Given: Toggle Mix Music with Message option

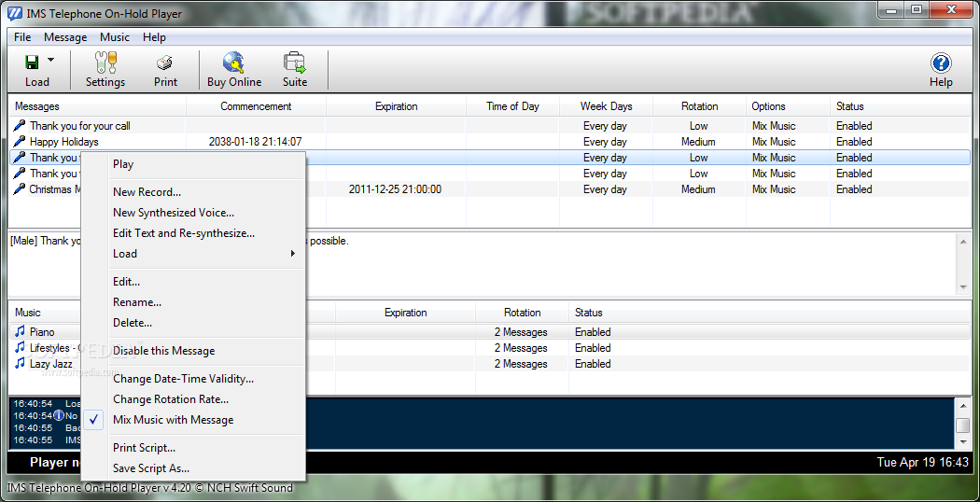Looking at the screenshot, I should [x=193, y=420].
